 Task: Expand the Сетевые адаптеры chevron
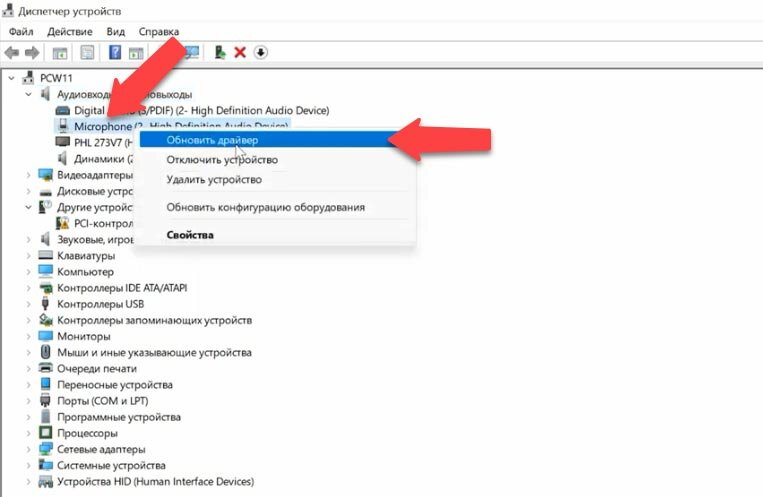click(x=28, y=449)
